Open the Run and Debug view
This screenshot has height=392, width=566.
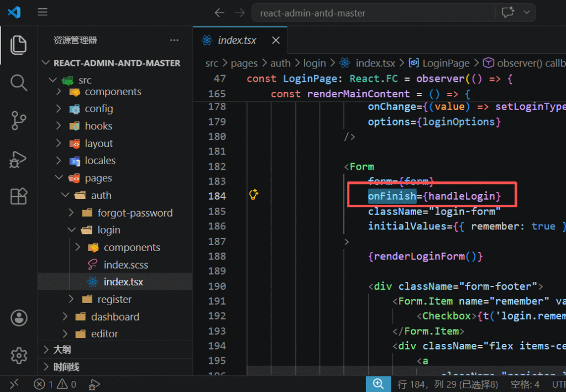18,159
